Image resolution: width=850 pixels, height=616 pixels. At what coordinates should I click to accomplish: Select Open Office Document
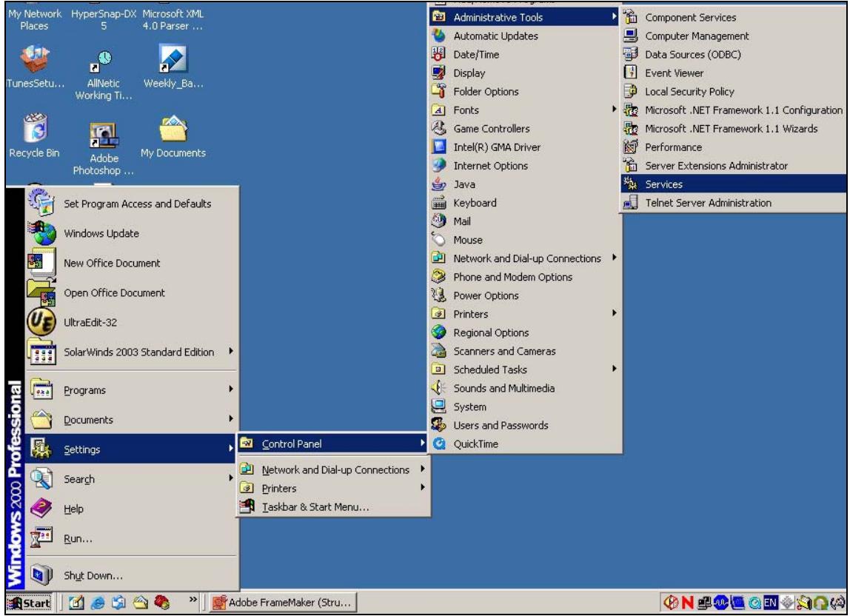[130, 292]
